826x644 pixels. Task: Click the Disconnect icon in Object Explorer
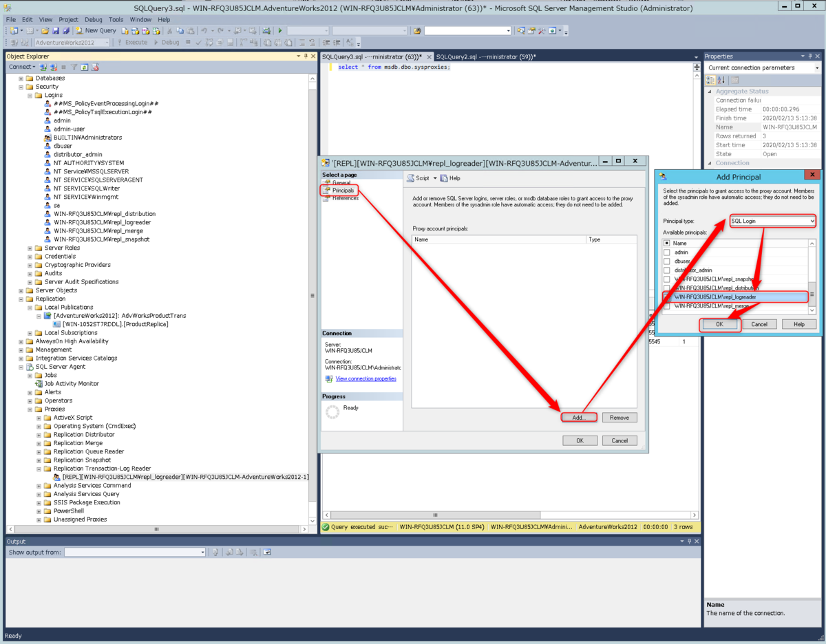coord(53,67)
